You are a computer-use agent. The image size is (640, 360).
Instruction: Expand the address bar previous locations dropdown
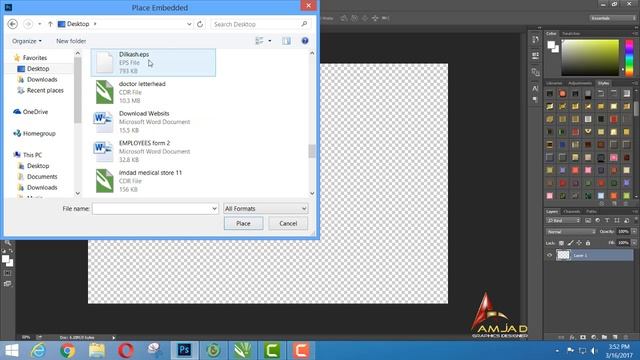pos(189,24)
